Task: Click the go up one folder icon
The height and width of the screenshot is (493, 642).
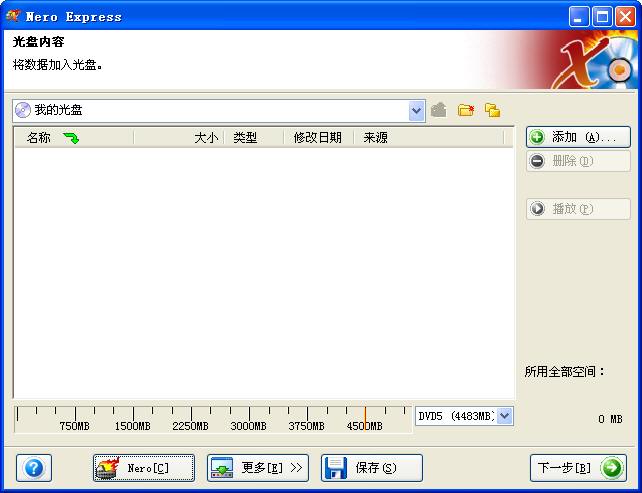Action: pos(439,110)
